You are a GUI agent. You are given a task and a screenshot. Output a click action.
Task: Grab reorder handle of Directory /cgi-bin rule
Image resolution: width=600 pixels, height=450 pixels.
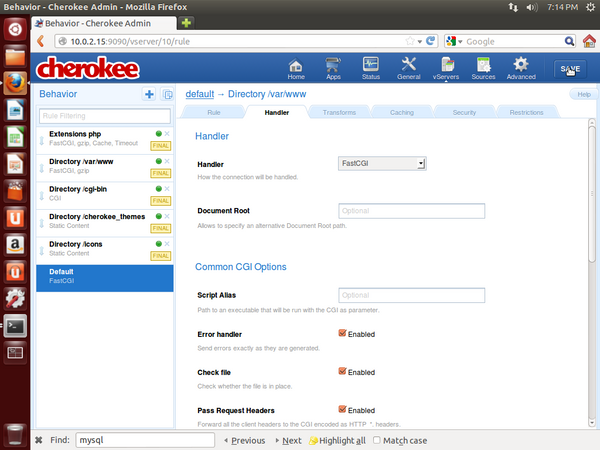(x=42, y=196)
